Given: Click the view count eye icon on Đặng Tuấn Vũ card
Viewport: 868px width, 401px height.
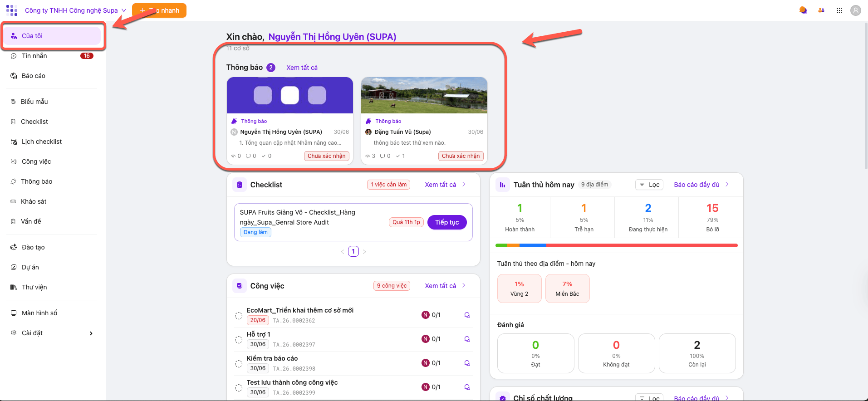Looking at the screenshot, I should pyautogui.click(x=368, y=156).
